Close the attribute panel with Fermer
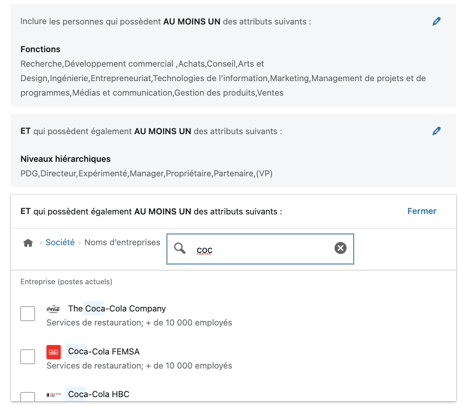 pyautogui.click(x=422, y=211)
